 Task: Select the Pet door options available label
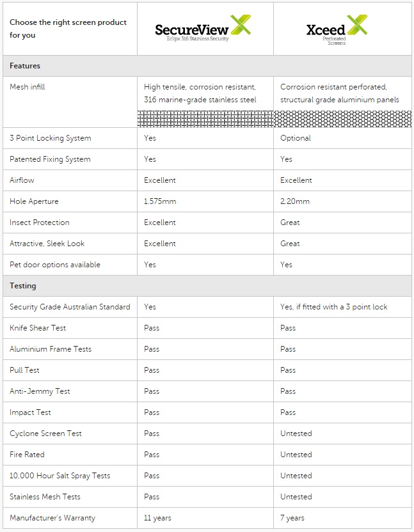55,265
